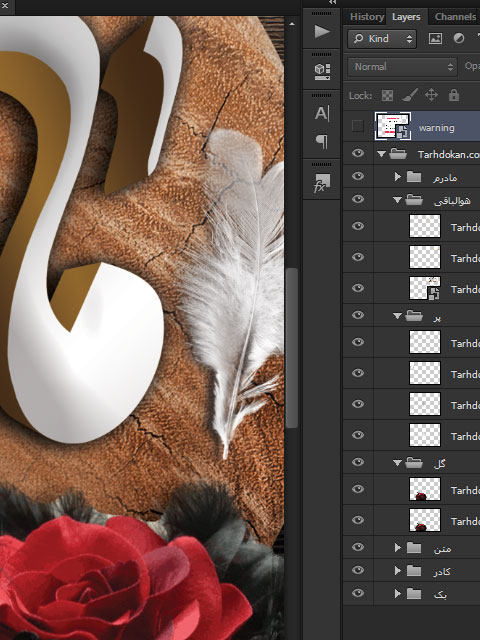
Task: Switch to the History tab
Action: [367, 17]
